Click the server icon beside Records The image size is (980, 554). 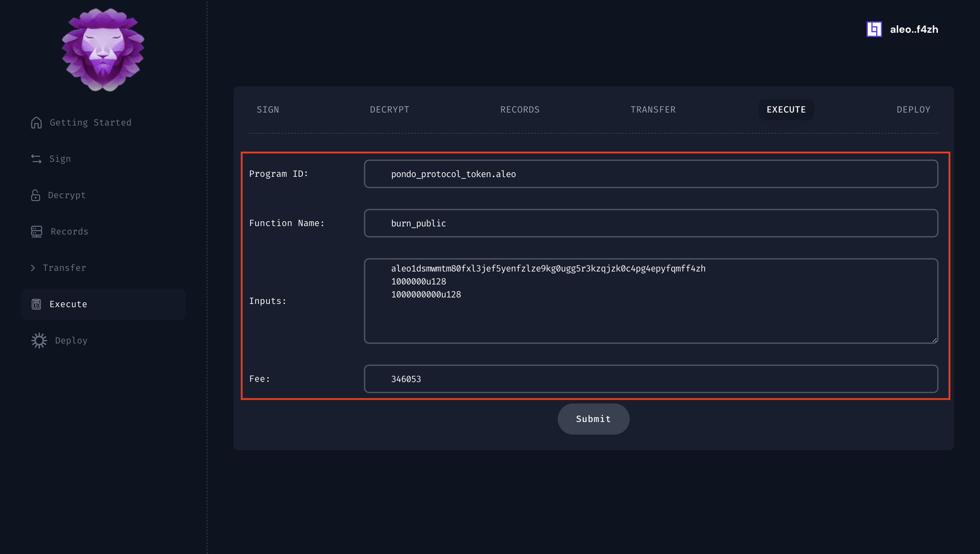37,232
